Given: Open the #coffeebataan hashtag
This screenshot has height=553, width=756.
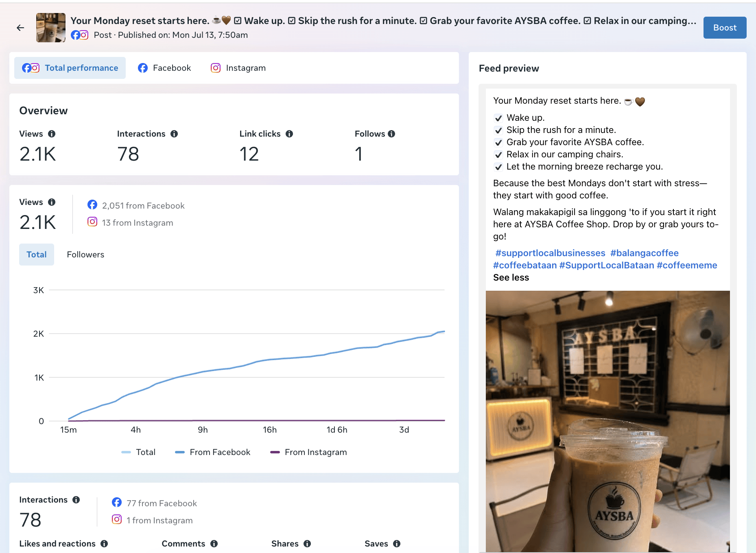Looking at the screenshot, I should (525, 265).
